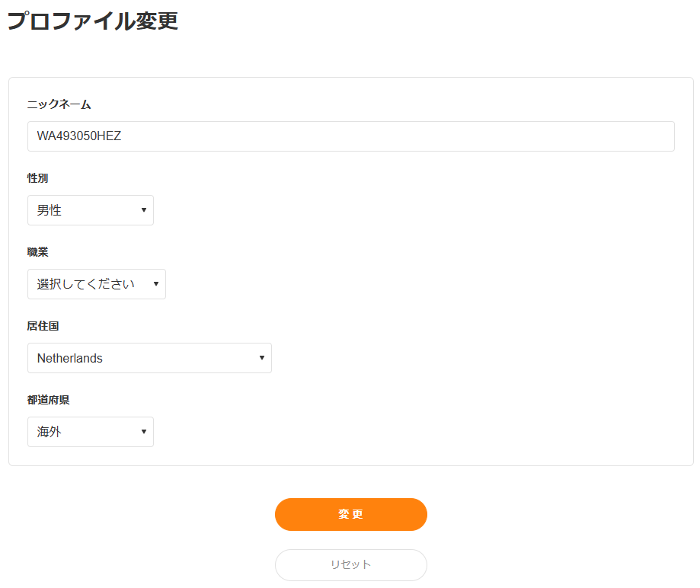
Task: Click the nickname field containing WA493050HEZ
Action: pyautogui.click(x=350, y=136)
